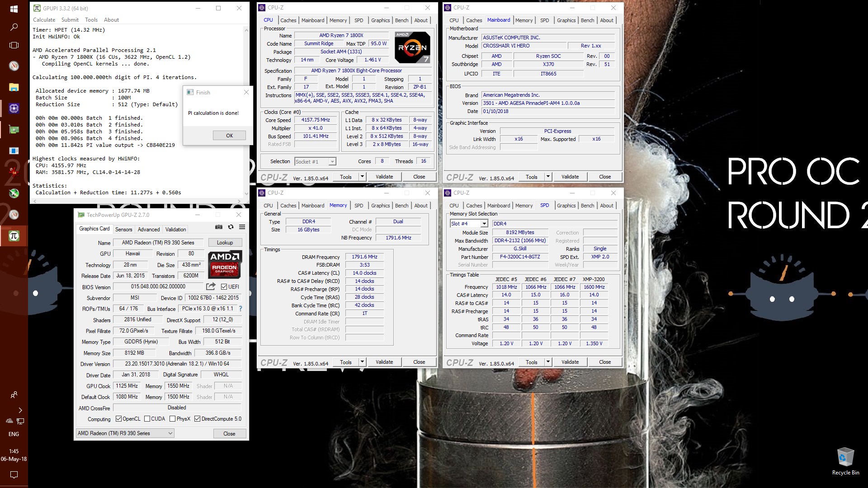Click the Bus Interface question mark icon
The image size is (868, 488).
241,309
